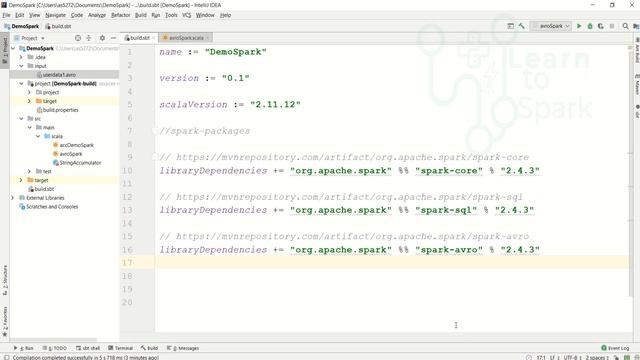
Task: Click the Project panel horizontal scrollbar
Action: click(x=53, y=340)
